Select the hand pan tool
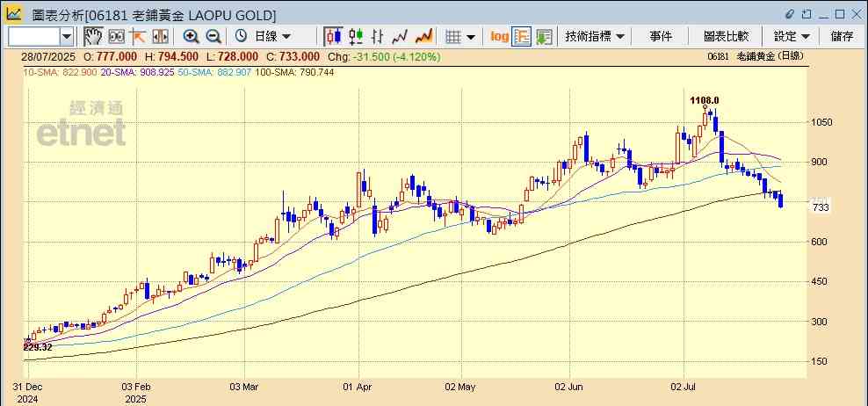Viewport: 868px width, 406px height. pyautogui.click(x=93, y=37)
